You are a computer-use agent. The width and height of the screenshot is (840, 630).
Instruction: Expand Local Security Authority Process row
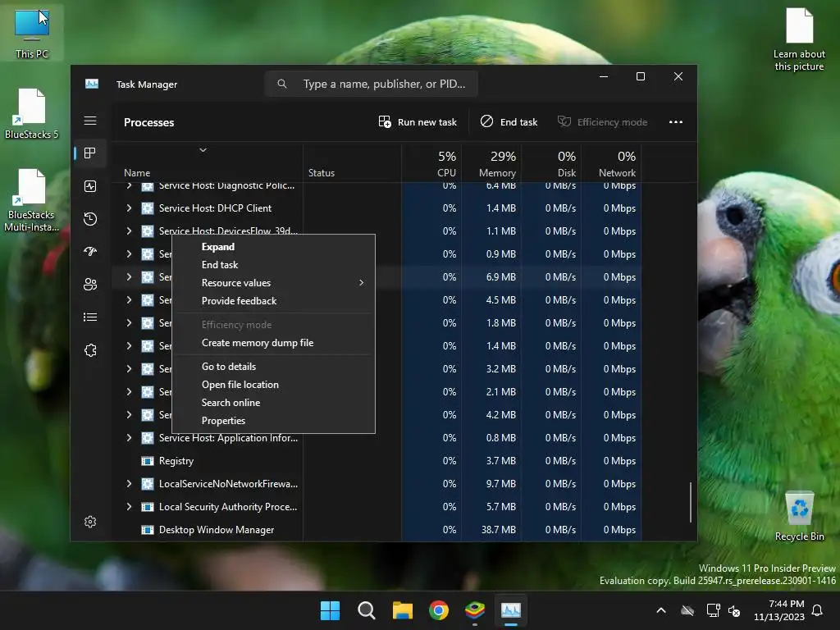pyautogui.click(x=129, y=507)
